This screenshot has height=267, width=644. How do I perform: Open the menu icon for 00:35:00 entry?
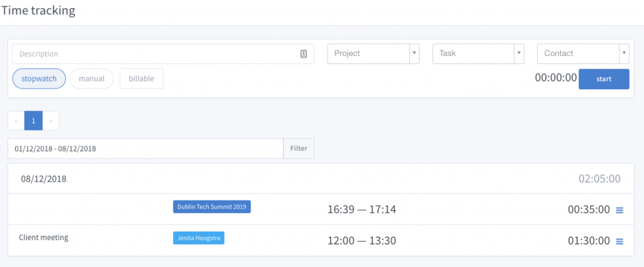click(x=619, y=210)
